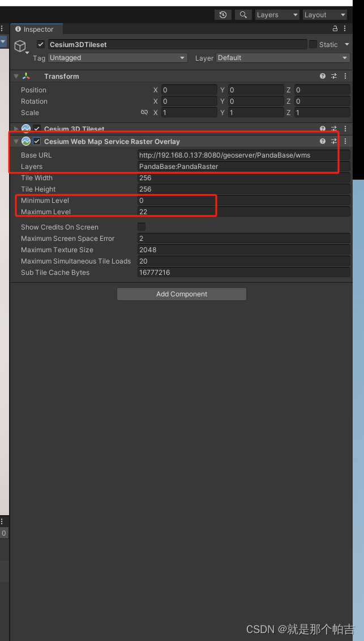
Task: Click the Add Component button
Action: click(x=182, y=294)
